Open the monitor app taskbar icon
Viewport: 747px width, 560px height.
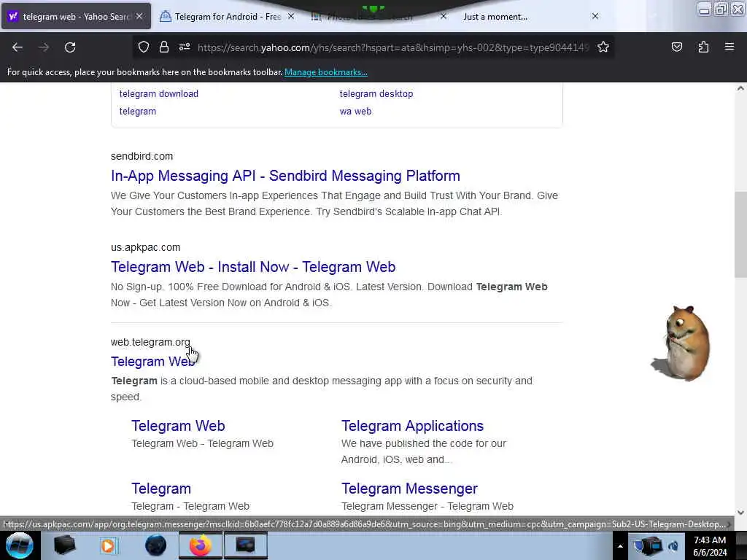pos(245,545)
